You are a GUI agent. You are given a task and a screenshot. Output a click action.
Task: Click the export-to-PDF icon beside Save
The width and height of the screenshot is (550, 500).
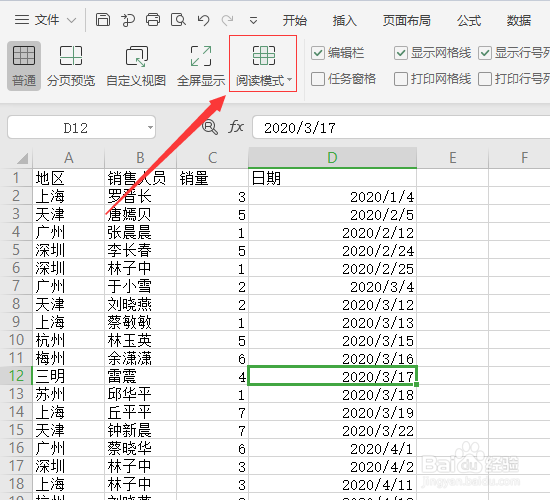pyautogui.click(x=128, y=20)
